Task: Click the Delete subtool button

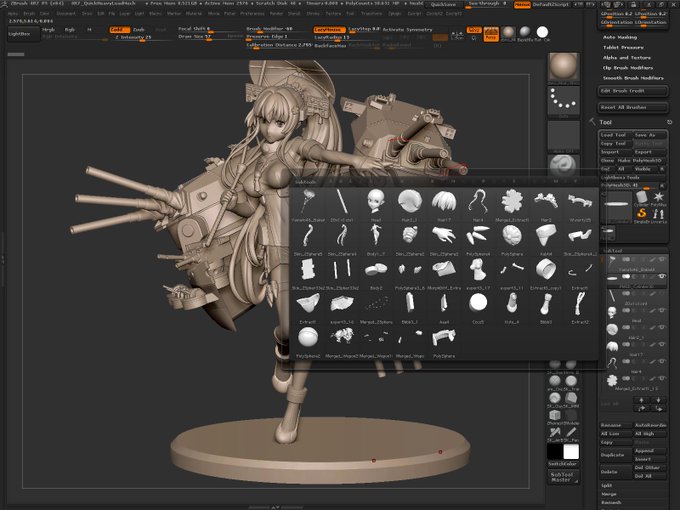Action: click(616, 472)
